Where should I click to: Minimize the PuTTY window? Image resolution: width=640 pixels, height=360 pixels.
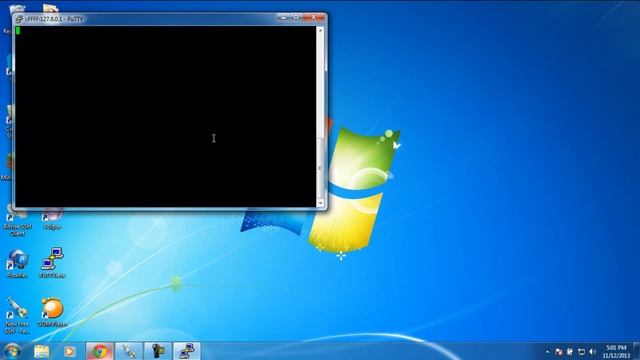tap(284, 18)
